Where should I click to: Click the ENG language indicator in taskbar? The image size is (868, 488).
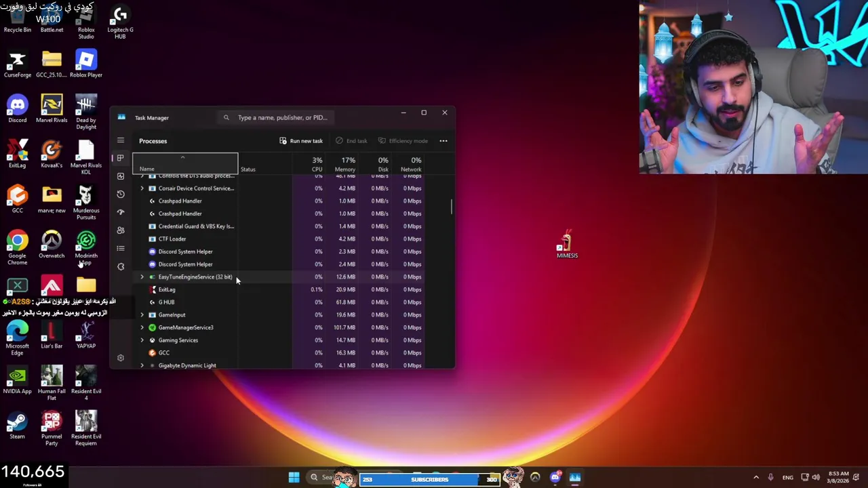[x=787, y=478]
